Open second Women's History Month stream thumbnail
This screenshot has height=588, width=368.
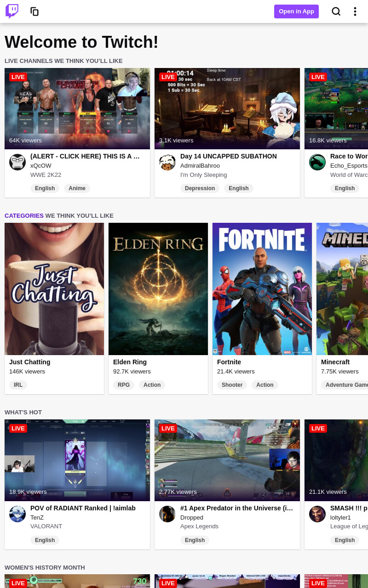point(227,581)
